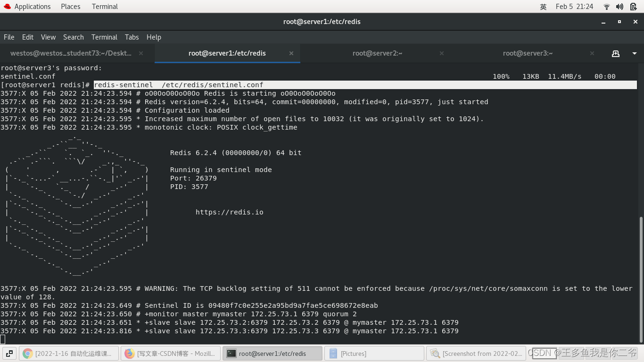Close the root@server3:~ tab
644x362 pixels.
[592, 53]
